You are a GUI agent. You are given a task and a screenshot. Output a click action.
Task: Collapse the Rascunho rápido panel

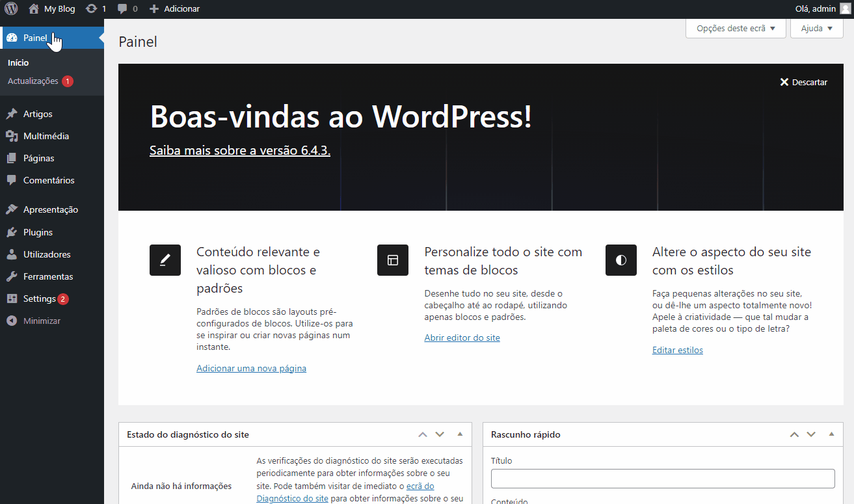[x=831, y=434]
